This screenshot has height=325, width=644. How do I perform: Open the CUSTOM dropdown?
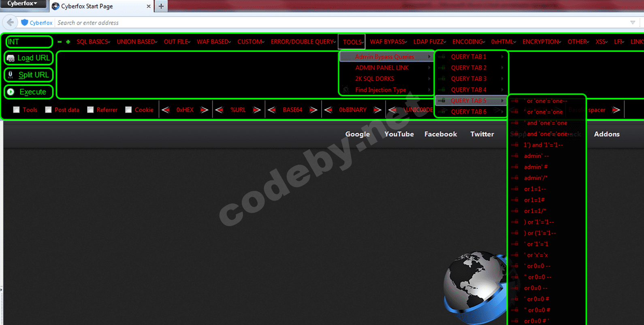point(251,42)
